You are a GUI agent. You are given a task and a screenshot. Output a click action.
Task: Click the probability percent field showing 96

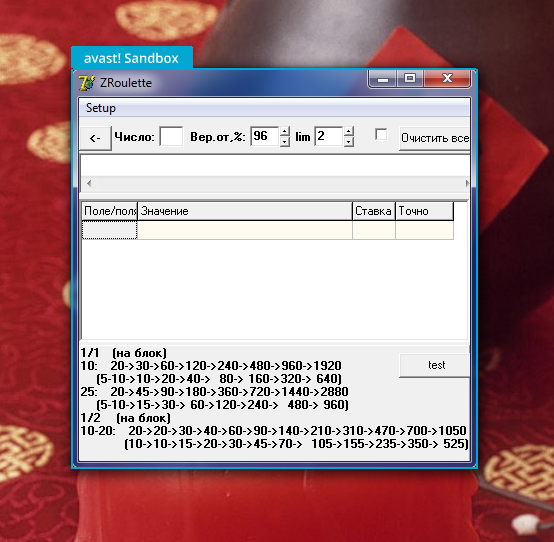(265, 136)
